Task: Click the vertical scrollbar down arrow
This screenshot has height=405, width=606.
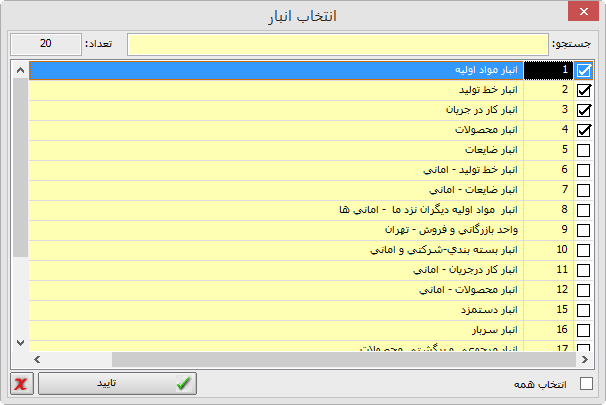Action: (x=20, y=342)
